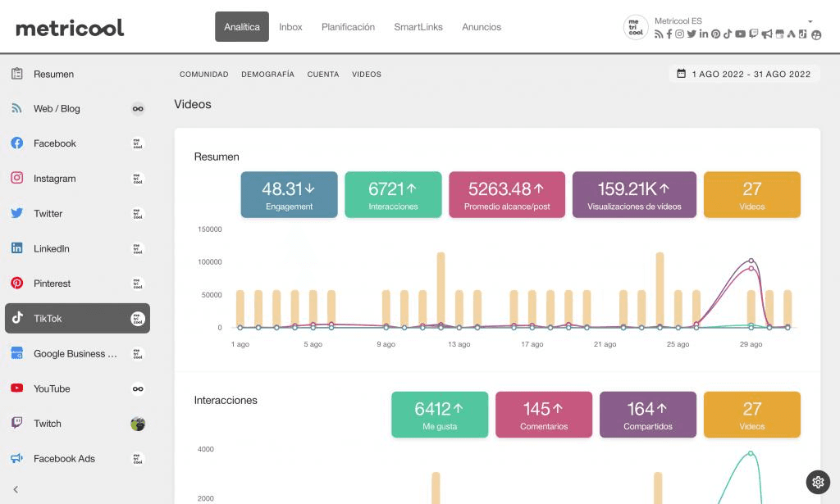Image resolution: width=840 pixels, height=504 pixels.
Task: Select Facebook in the left sidebar
Action: coord(77,143)
